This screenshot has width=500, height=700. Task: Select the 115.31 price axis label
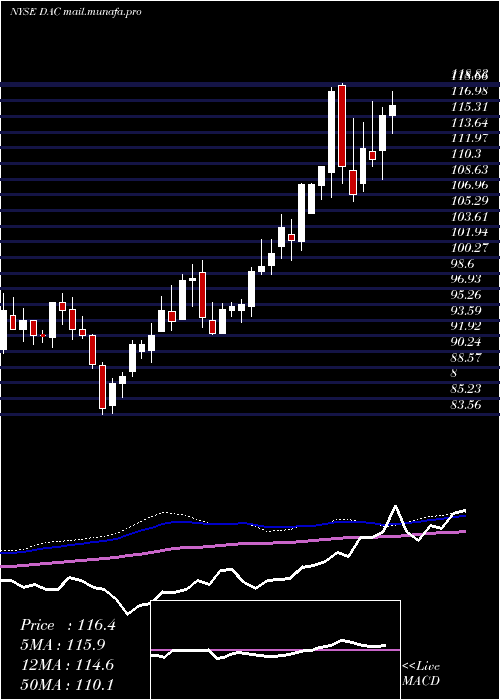click(469, 107)
